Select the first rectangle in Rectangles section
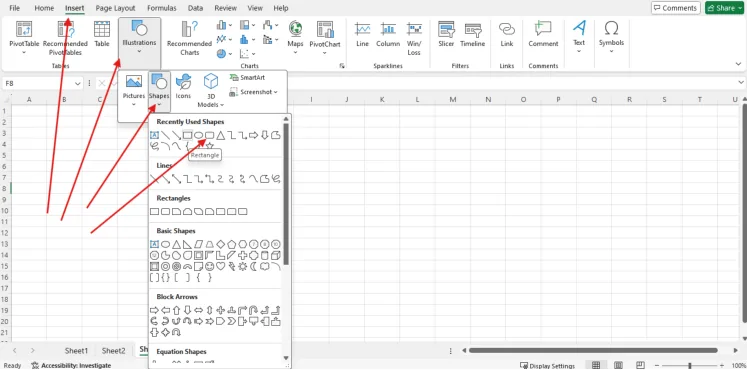Image resolution: width=747 pixels, height=370 pixels. coord(154,211)
